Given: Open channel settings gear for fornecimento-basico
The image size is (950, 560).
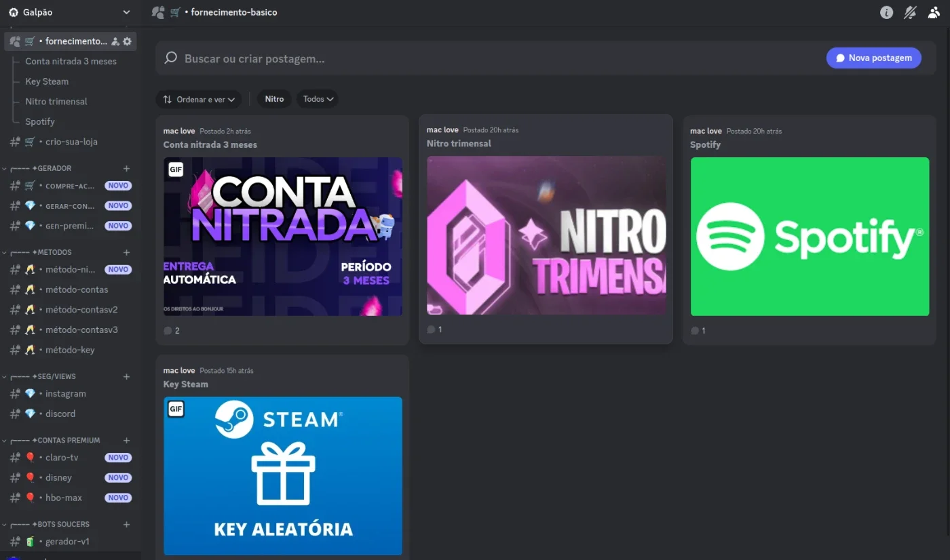Looking at the screenshot, I should [x=127, y=41].
